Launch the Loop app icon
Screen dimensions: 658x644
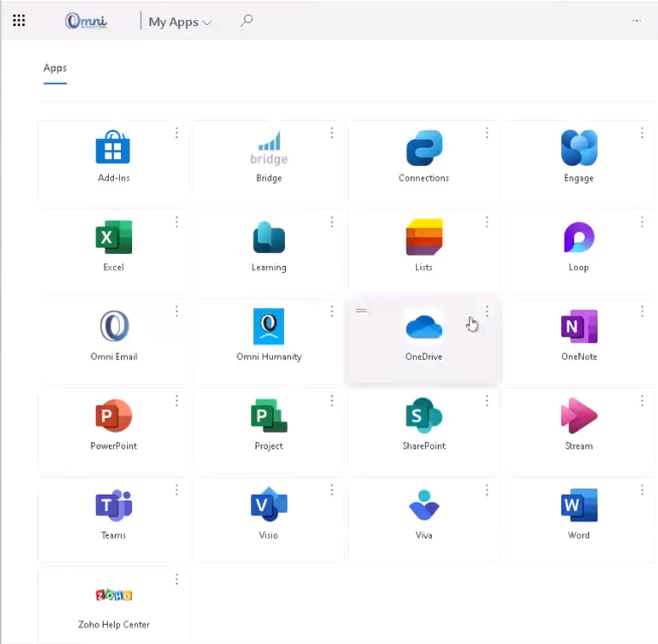tap(579, 237)
